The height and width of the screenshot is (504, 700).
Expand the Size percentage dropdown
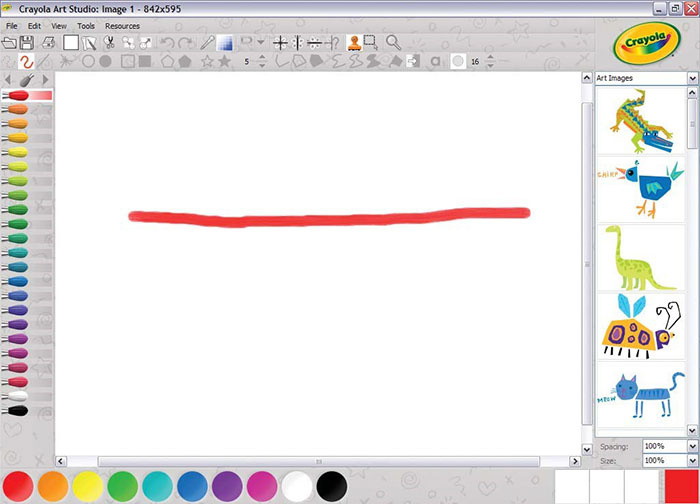(692, 460)
